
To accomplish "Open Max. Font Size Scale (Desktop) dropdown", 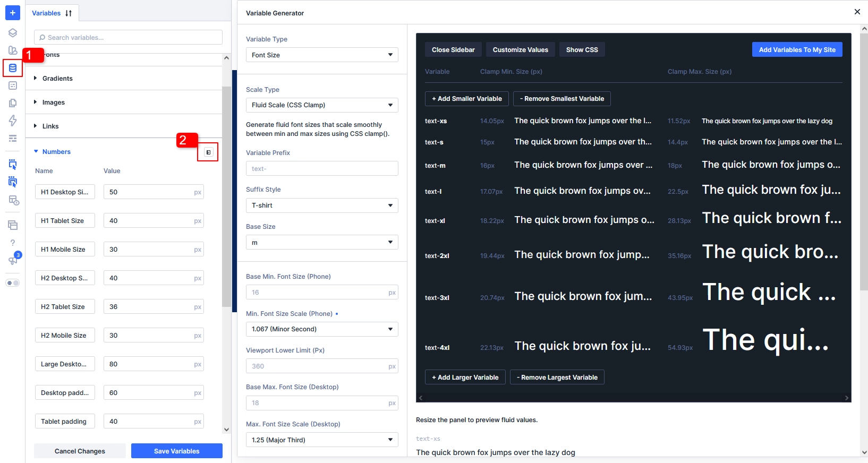I will pos(322,440).
